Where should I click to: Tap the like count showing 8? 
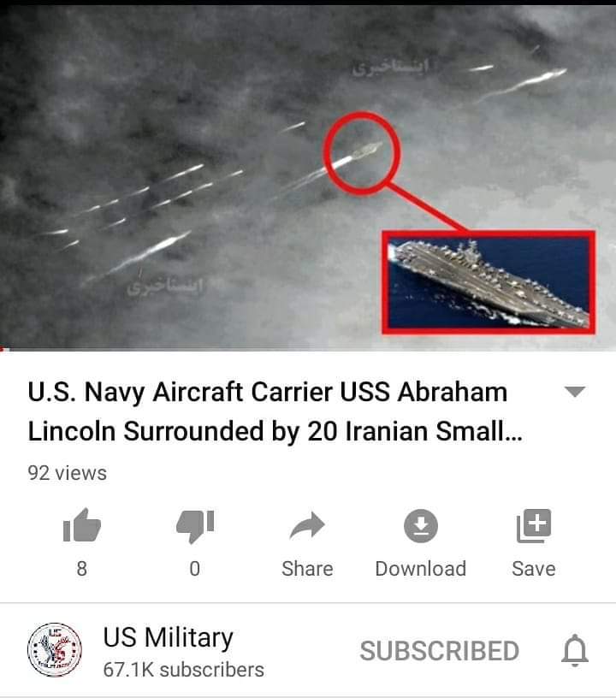(x=82, y=569)
